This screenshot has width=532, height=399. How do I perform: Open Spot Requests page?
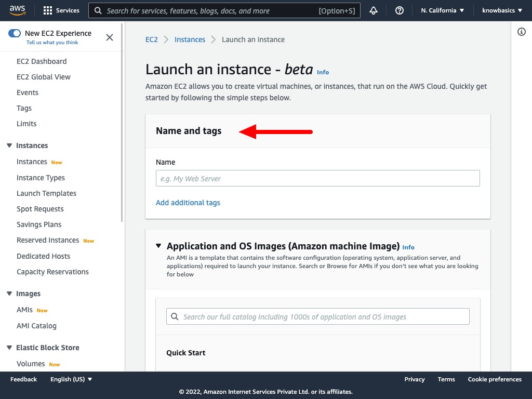(40, 209)
